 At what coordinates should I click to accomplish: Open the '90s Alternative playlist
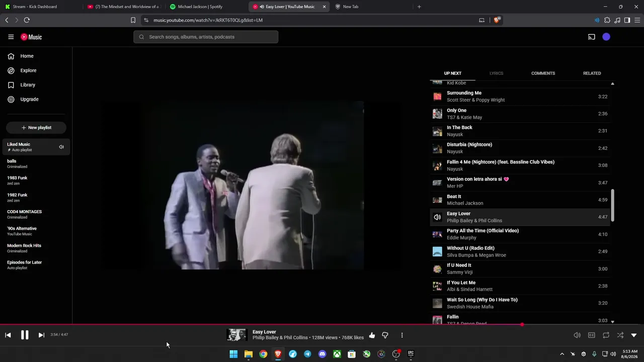tap(36, 231)
